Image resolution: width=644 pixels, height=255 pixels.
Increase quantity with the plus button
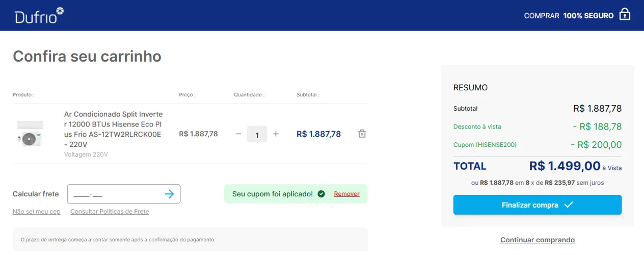tap(276, 134)
